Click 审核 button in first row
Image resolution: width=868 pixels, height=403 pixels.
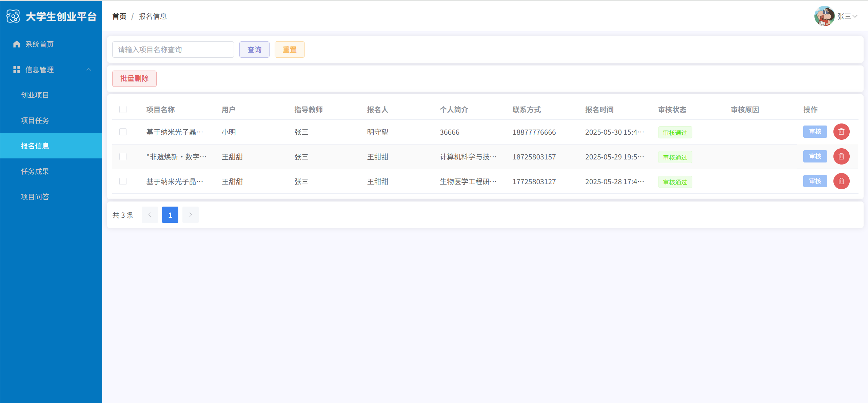click(815, 132)
